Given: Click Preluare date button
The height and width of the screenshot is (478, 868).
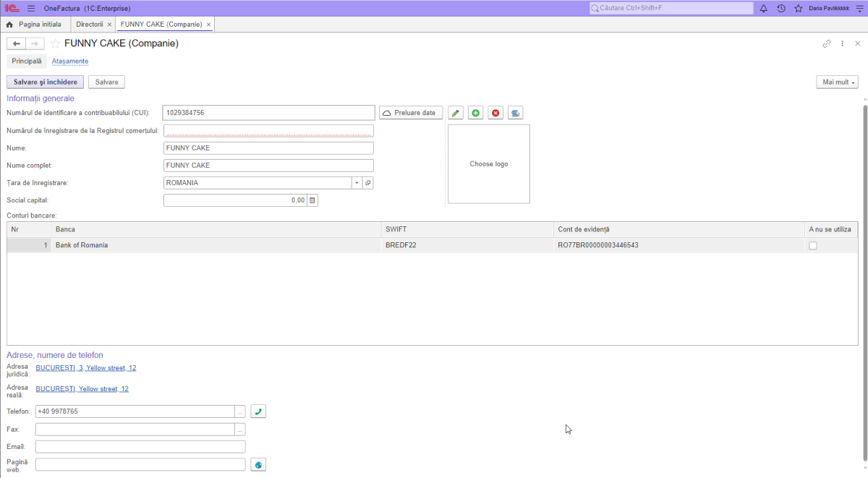Looking at the screenshot, I should tap(411, 113).
